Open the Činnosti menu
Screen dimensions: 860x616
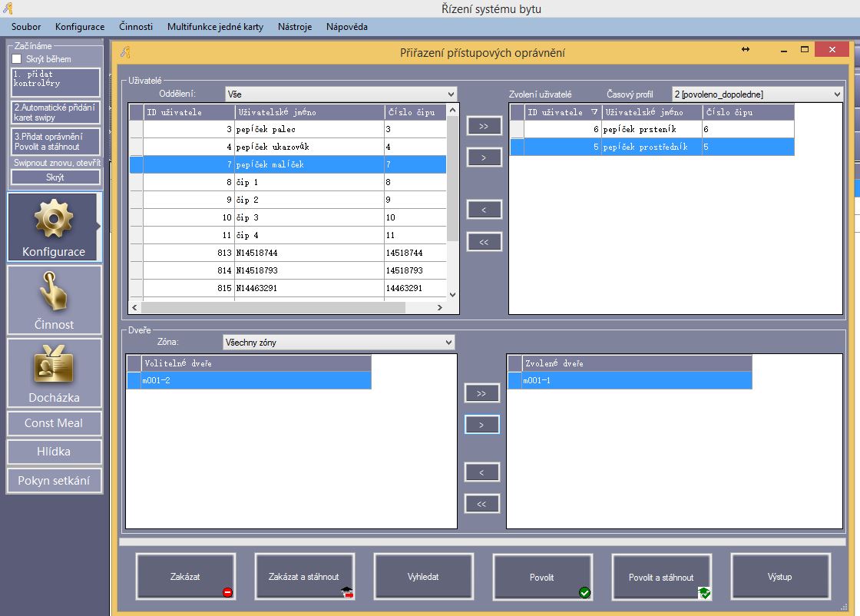coord(136,26)
